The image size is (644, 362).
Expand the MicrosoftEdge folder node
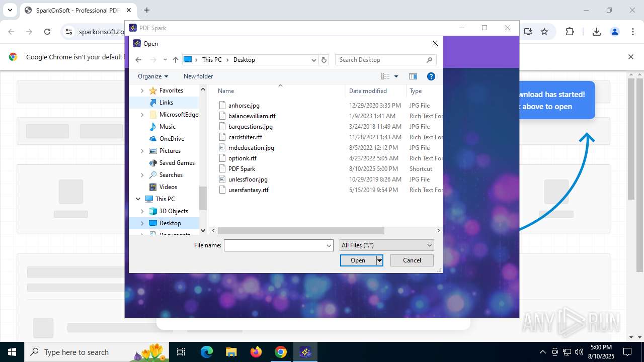[x=142, y=115]
